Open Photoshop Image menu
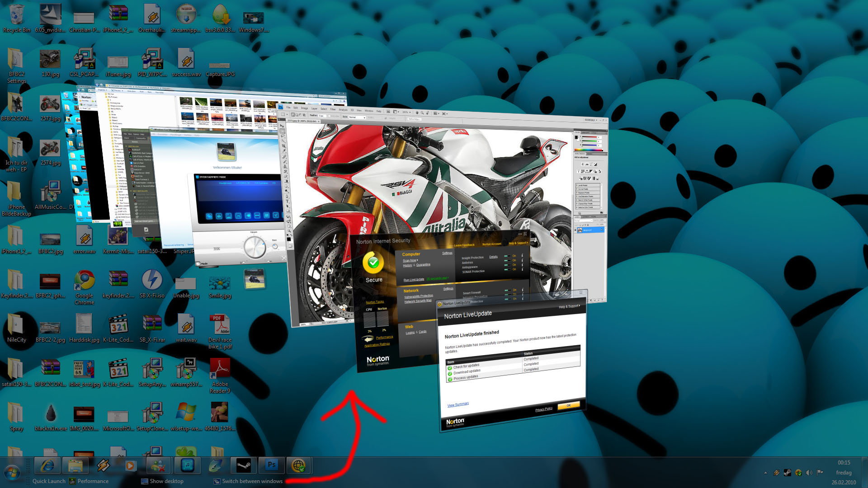Screen dimensions: 868x488 (x=304, y=108)
